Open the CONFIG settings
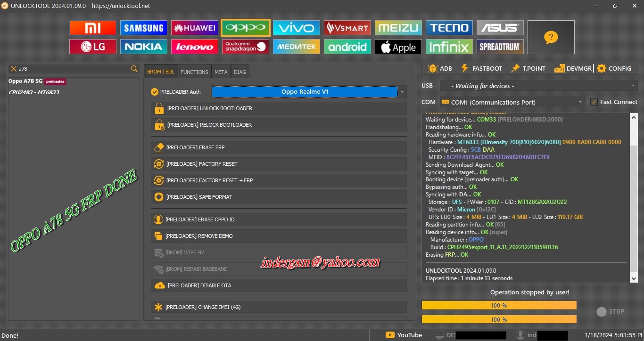This screenshot has height=341, width=644. [614, 68]
